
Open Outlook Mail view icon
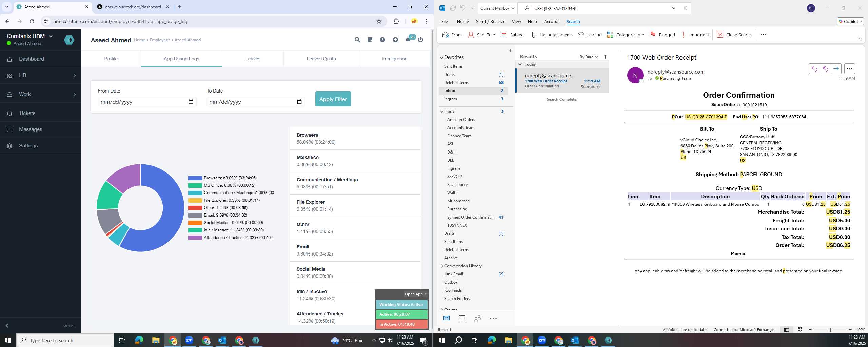(x=446, y=318)
